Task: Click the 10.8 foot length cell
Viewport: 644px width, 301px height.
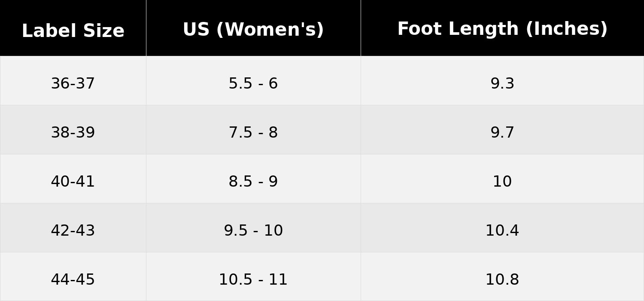Action: [502, 279]
